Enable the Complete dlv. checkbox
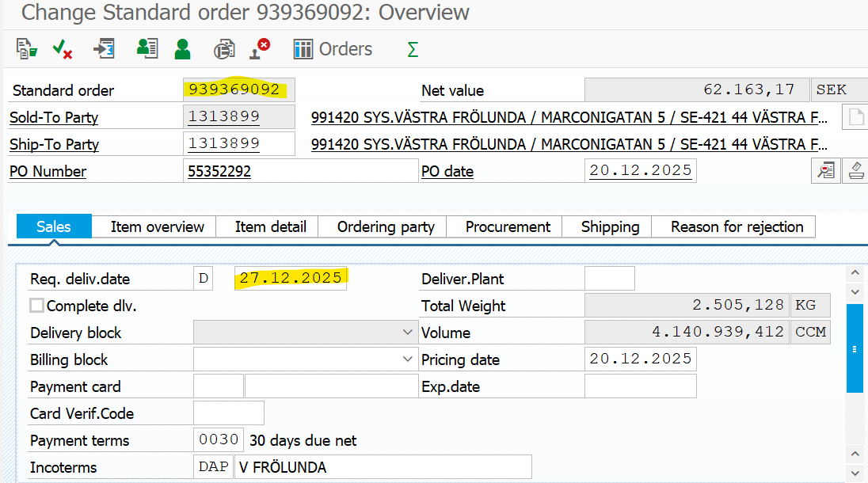868x483 pixels. click(x=37, y=306)
